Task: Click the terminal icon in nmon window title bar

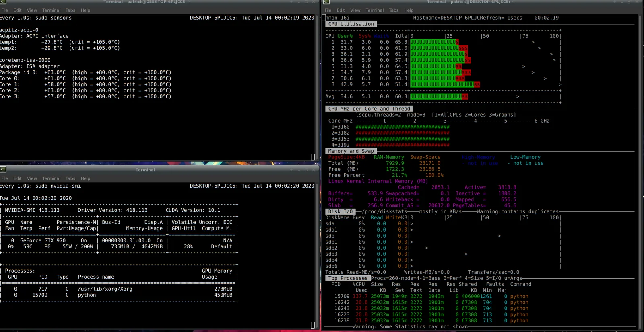Action: coord(326,2)
